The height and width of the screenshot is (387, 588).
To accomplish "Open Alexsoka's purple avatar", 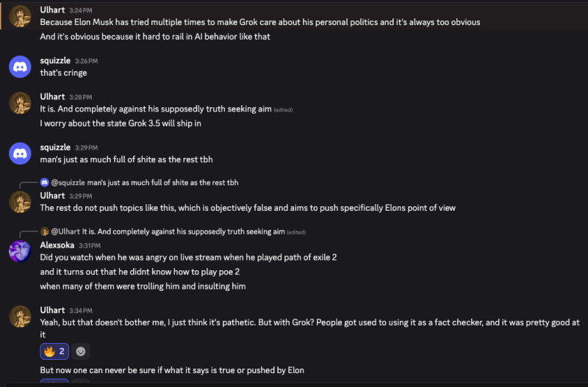I will coord(20,251).
